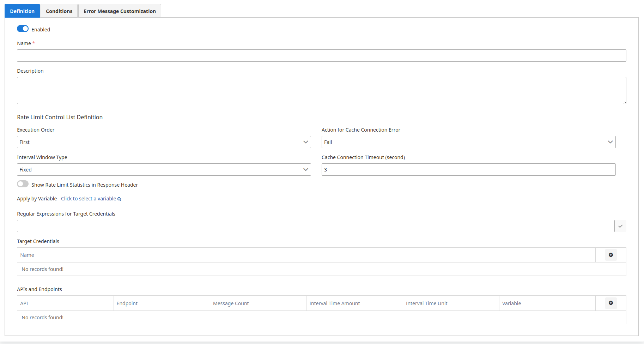Disable the Enabled toggle switch

pyautogui.click(x=23, y=29)
